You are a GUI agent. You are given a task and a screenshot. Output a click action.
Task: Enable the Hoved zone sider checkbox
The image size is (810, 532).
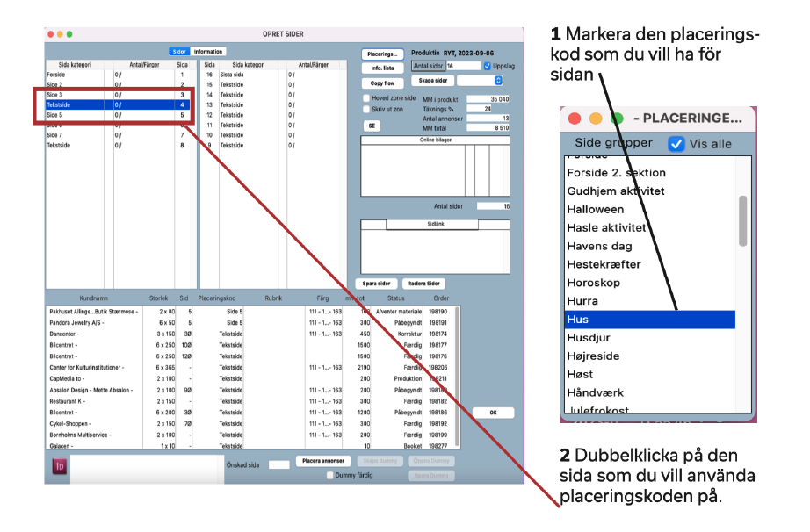[367, 98]
